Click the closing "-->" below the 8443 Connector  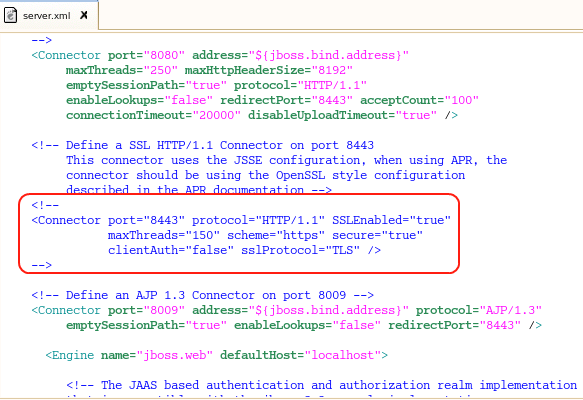point(42,265)
